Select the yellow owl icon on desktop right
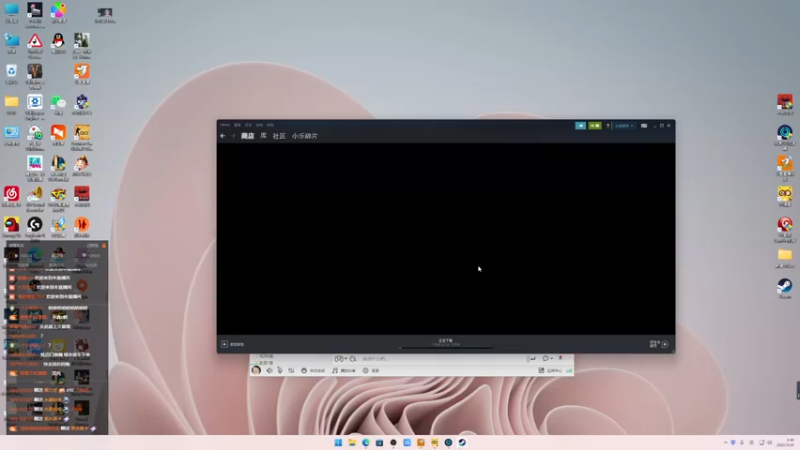 [x=785, y=196]
